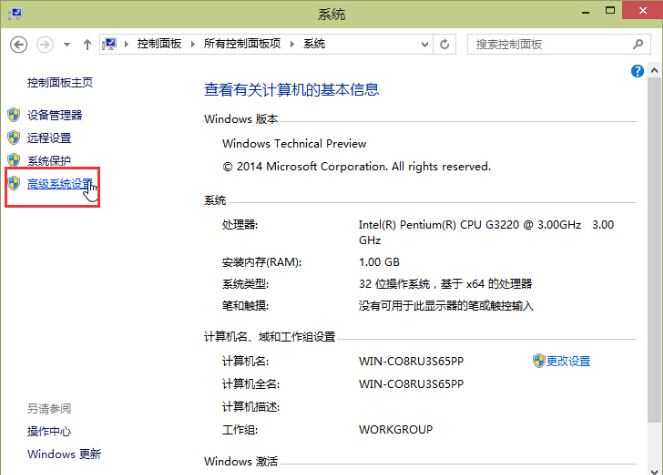Click the blue Help question mark icon
Viewport: 663px width, 475px height.
(637, 72)
